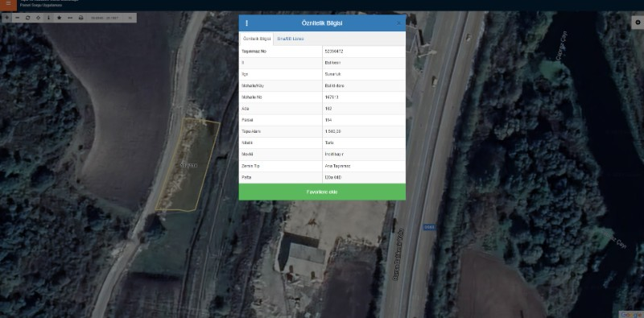
Task: Click the Mevkii value cell
Action: point(364,155)
